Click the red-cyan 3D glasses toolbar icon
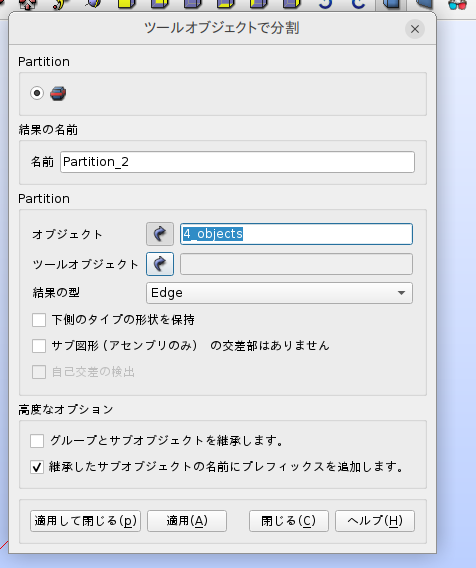 click(x=457, y=5)
